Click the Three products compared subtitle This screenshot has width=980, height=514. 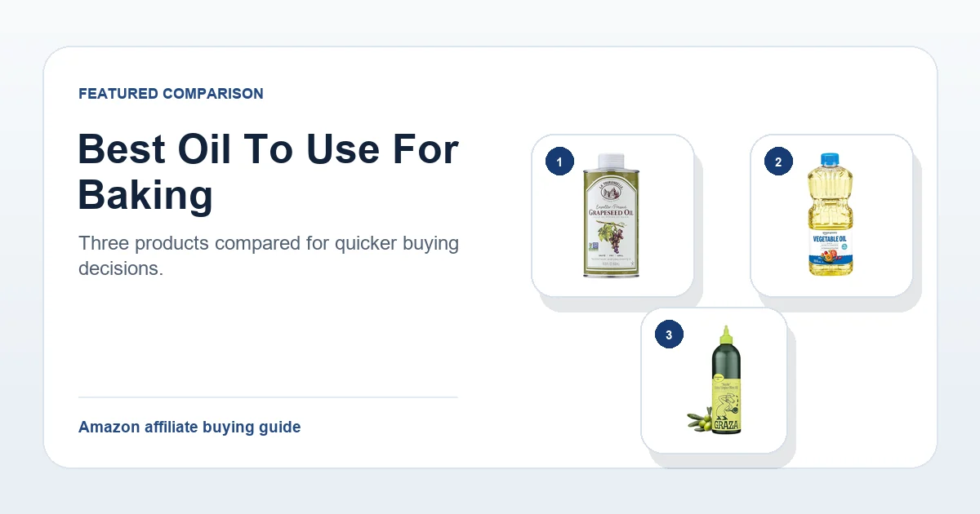(269, 255)
